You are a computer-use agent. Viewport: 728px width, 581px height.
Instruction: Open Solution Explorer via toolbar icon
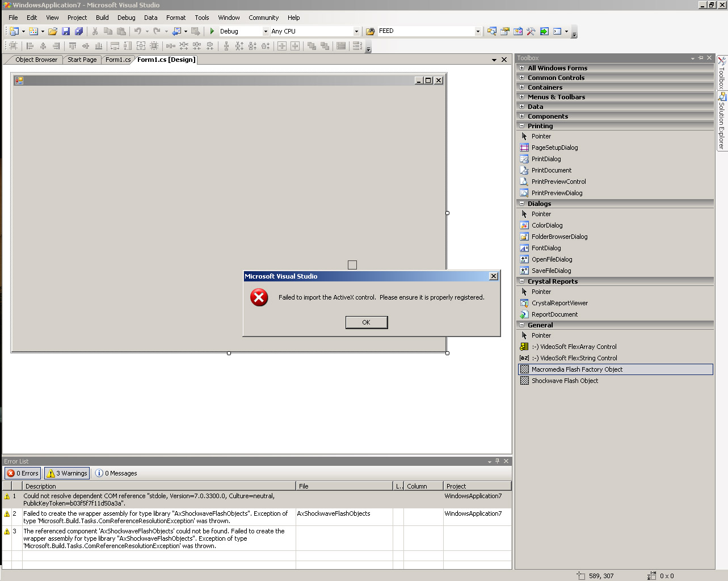492,31
